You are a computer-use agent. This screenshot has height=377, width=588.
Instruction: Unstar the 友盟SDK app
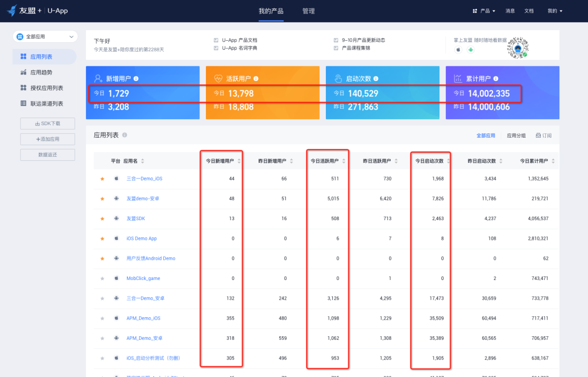pyautogui.click(x=102, y=219)
